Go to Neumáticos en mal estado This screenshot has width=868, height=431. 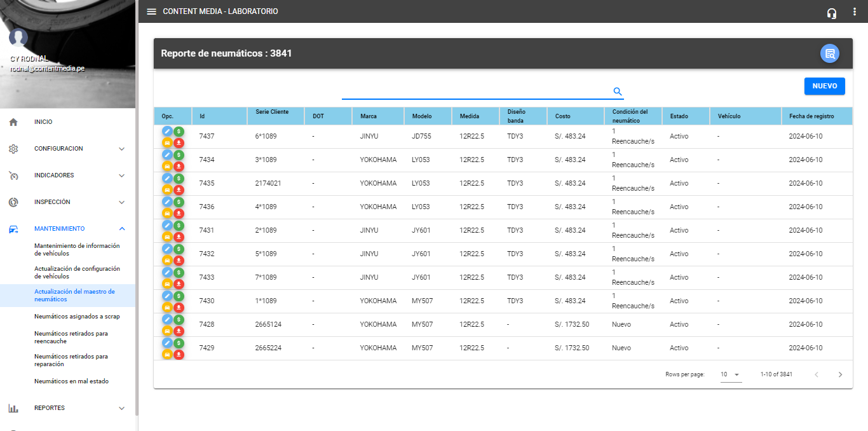tap(71, 381)
